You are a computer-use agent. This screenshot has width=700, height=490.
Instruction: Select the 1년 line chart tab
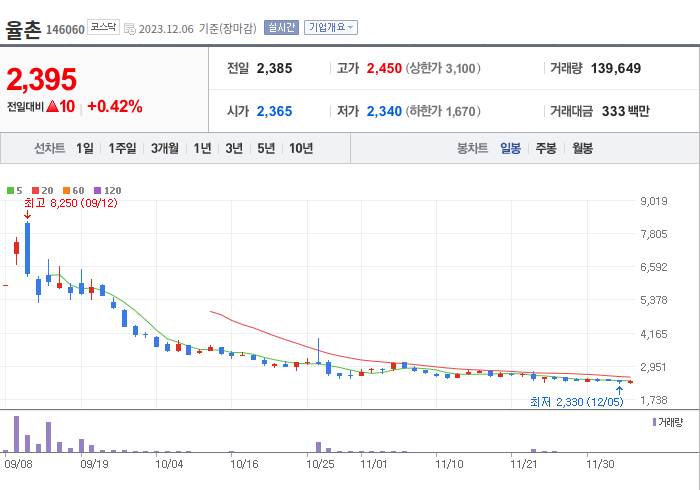click(202, 148)
